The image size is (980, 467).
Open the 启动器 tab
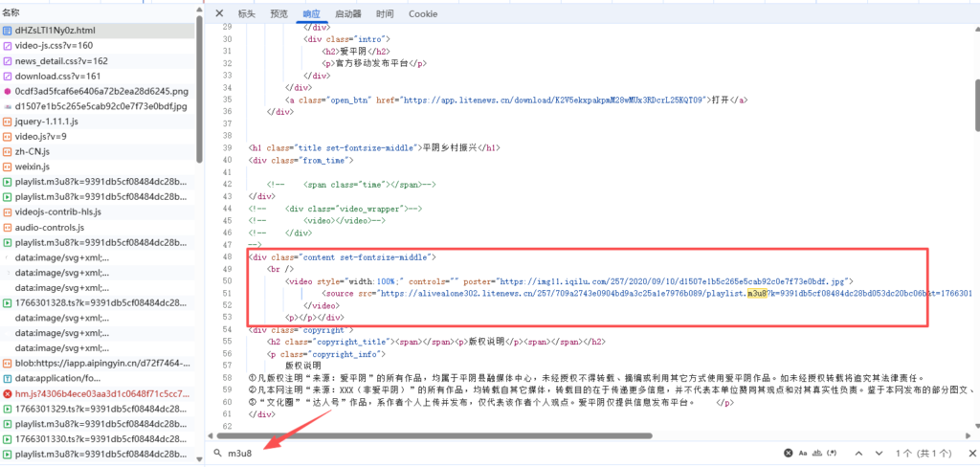pyautogui.click(x=348, y=13)
